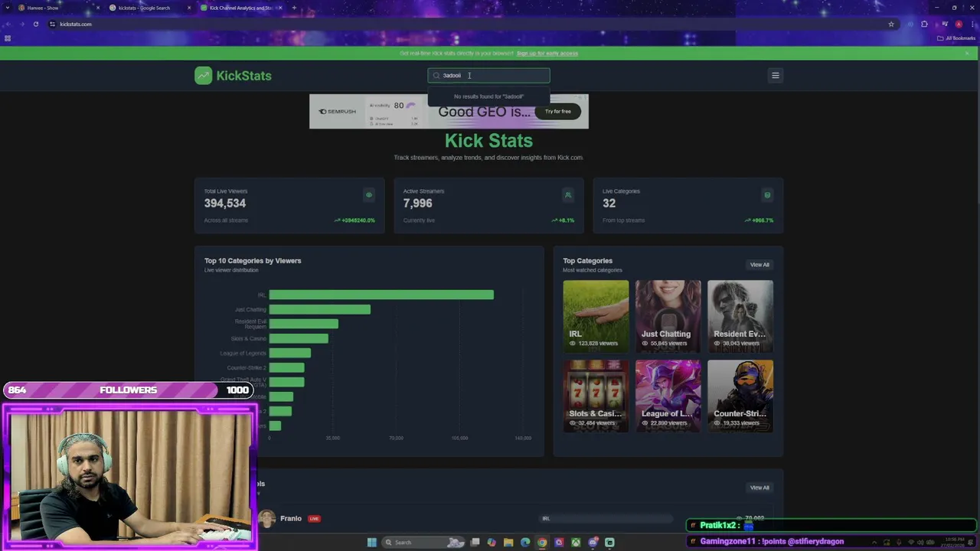980x551 pixels.
Task: Click View All in Top Categories
Action: (759, 265)
